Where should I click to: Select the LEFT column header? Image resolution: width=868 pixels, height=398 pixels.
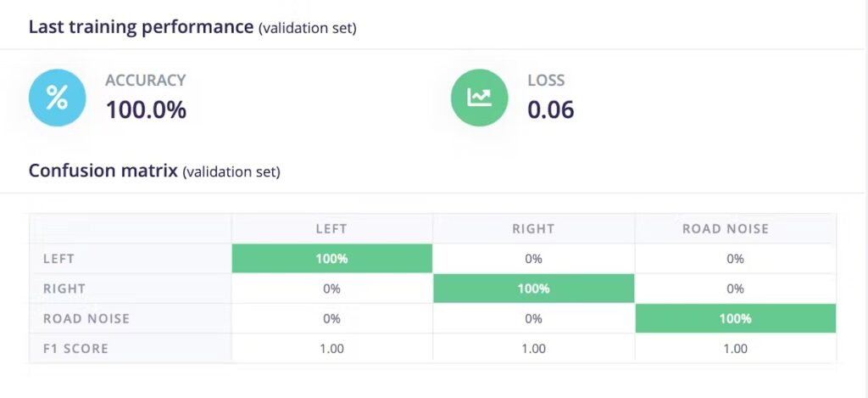tap(331, 228)
